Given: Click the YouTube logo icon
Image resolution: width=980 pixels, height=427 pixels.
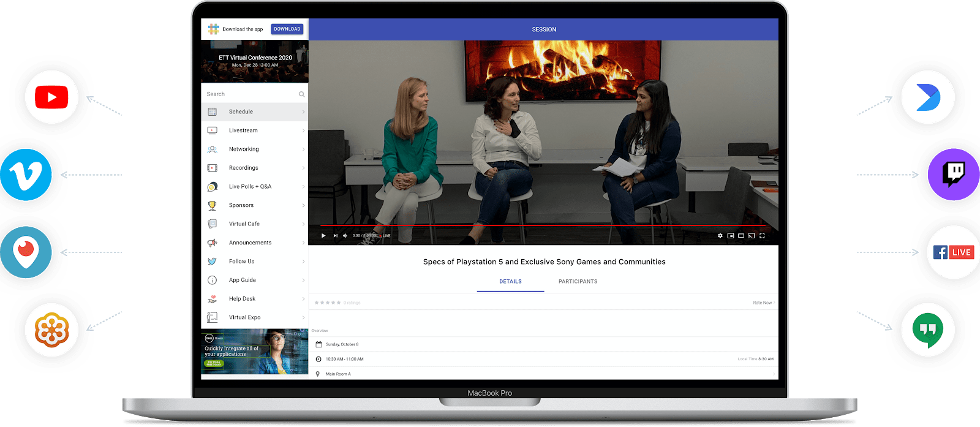Looking at the screenshot, I should (x=51, y=97).
